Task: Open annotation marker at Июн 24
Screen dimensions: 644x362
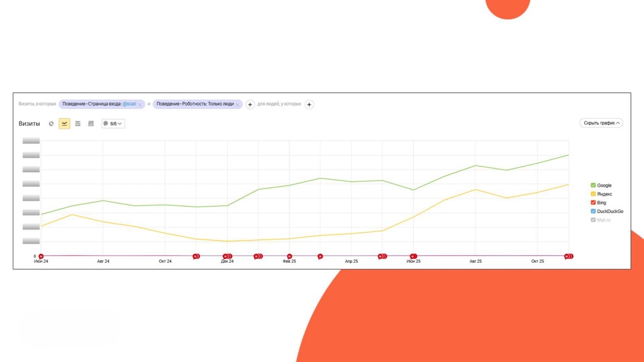Action: 41,256
